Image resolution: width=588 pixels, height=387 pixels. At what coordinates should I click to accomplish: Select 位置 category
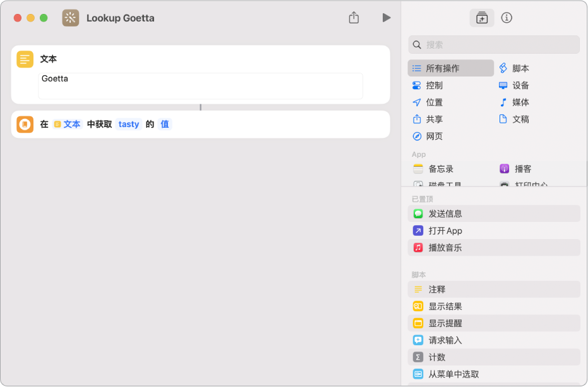[x=428, y=102]
